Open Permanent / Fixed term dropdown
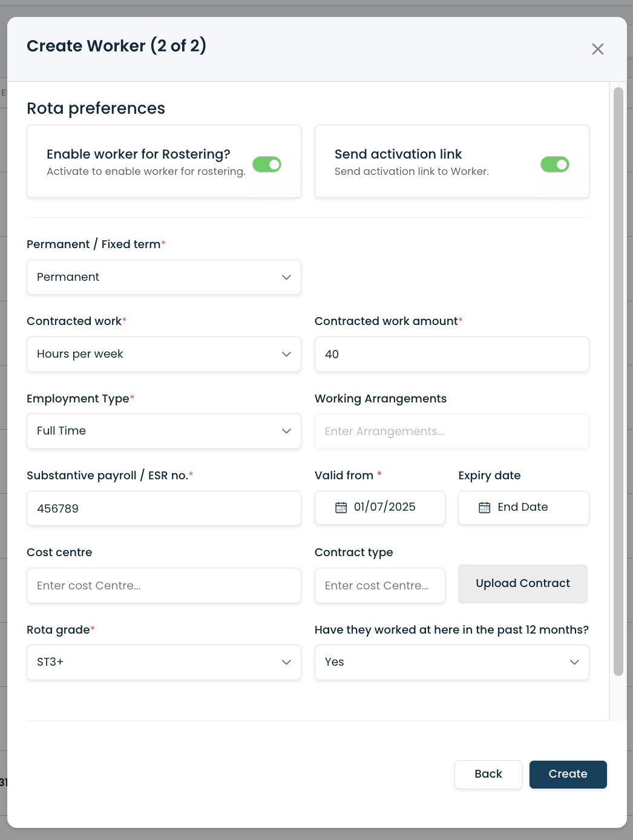633x840 pixels. point(164,277)
